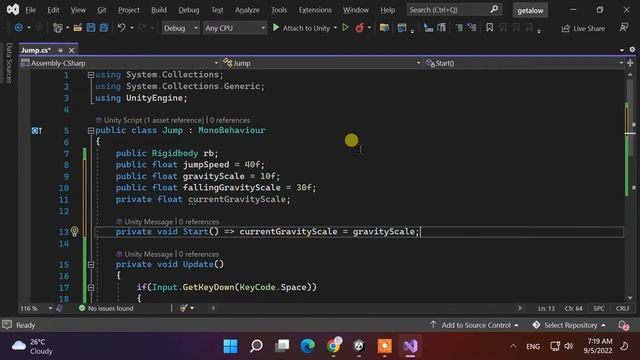Open the Tools menu
Viewport: 640px width, 360px height.
279,10
